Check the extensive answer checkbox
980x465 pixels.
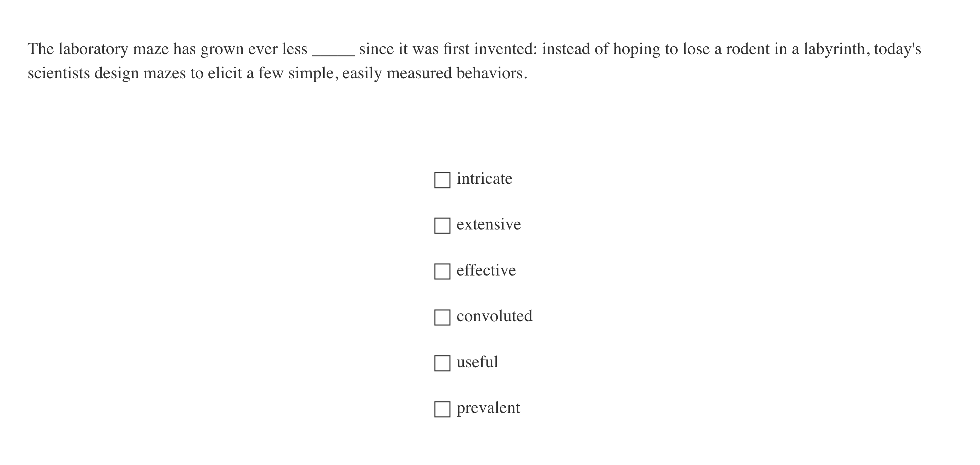click(442, 225)
